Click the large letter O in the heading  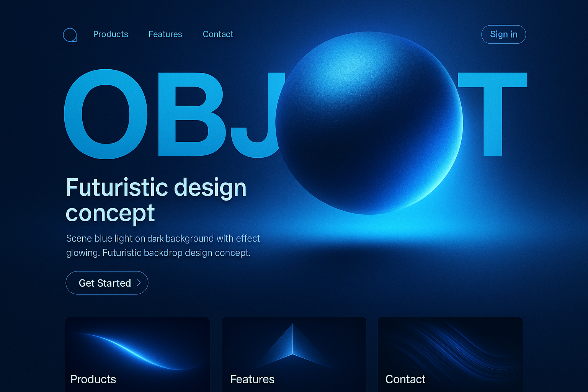coord(106,114)
